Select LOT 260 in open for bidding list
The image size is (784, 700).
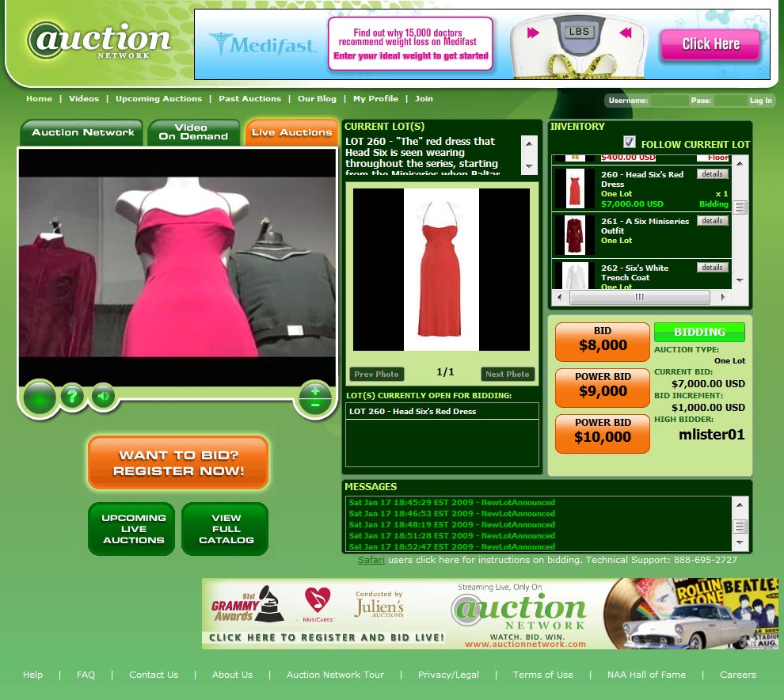tap(442, 412)
